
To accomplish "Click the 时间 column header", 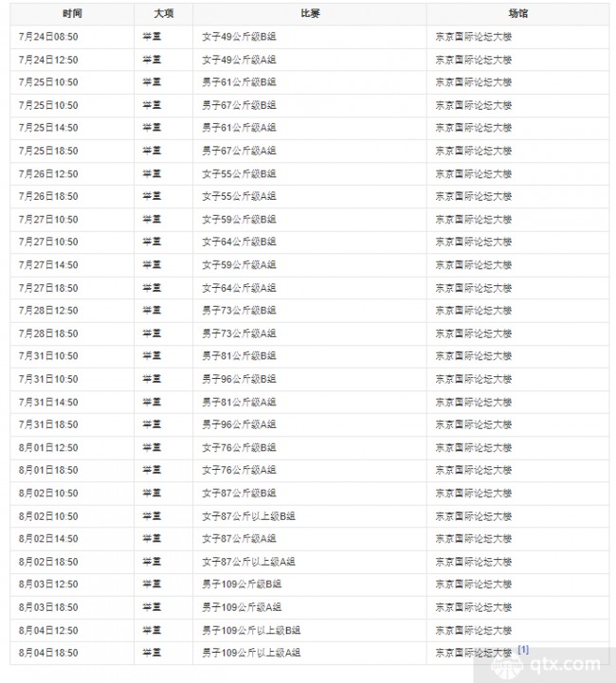I will [72, 14].
